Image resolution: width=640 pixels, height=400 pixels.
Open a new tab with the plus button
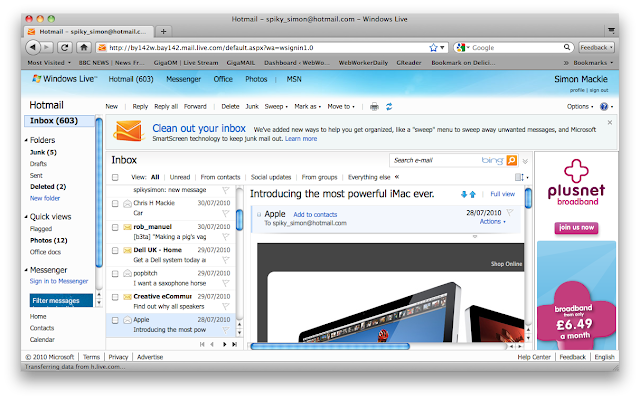point(163,31)
